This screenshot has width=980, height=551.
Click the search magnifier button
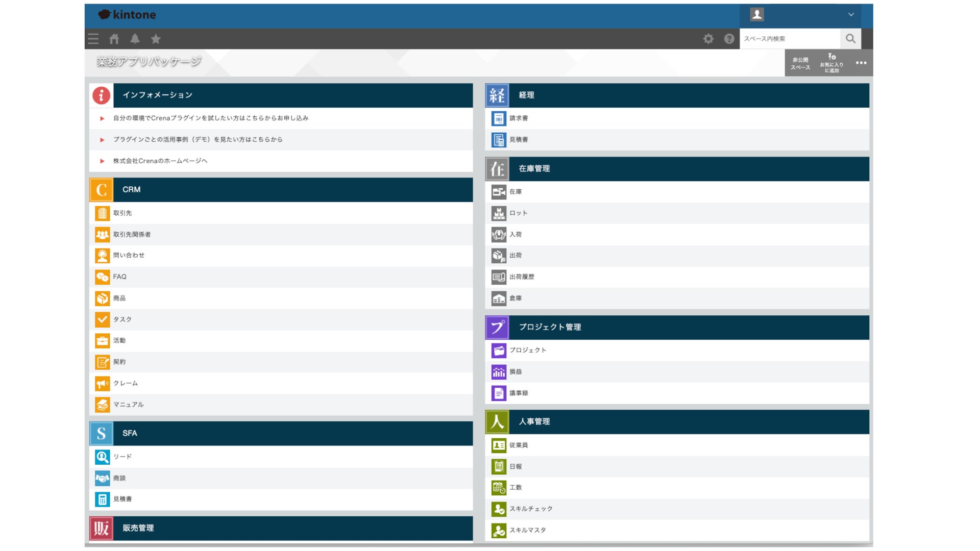pyautogui.click(x=850, y=39)
